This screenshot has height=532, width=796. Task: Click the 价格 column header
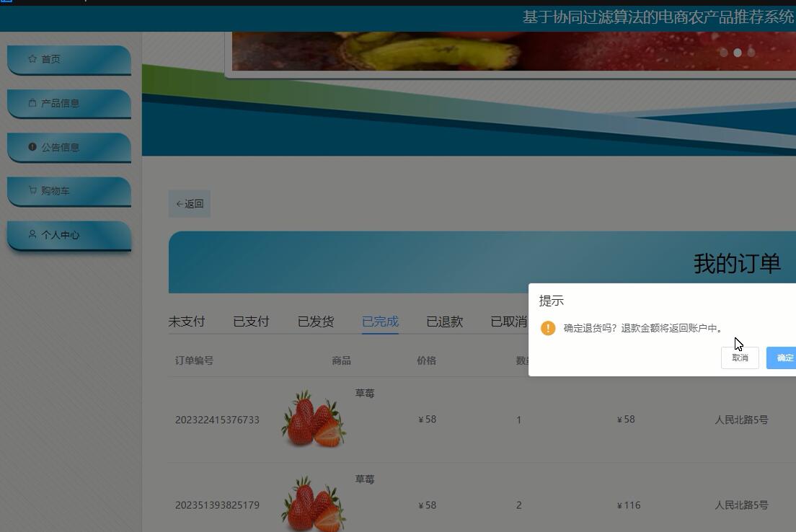click(426, 360)
